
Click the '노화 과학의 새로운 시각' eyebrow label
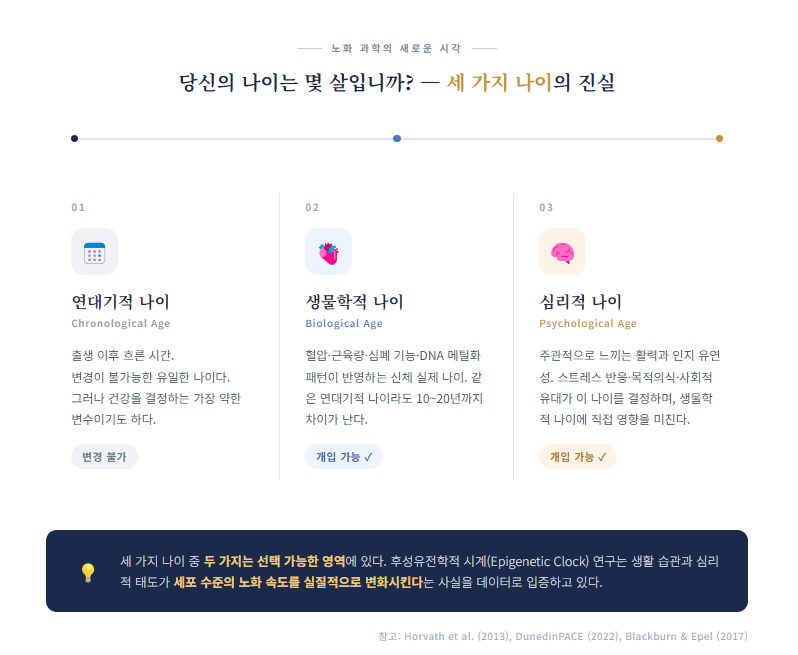[x=396, y=48]
